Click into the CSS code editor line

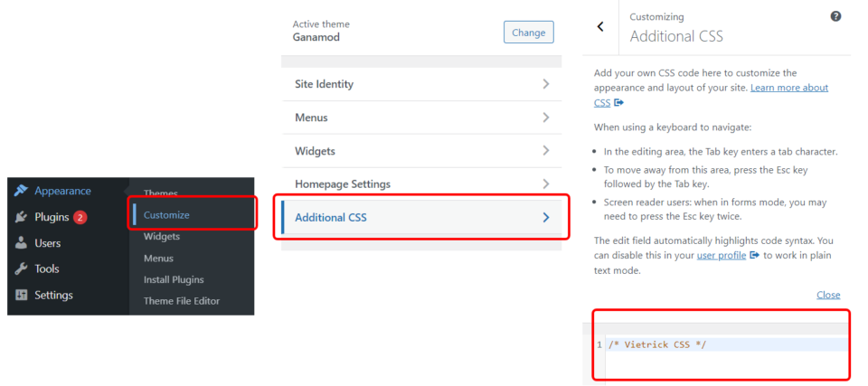726,344
